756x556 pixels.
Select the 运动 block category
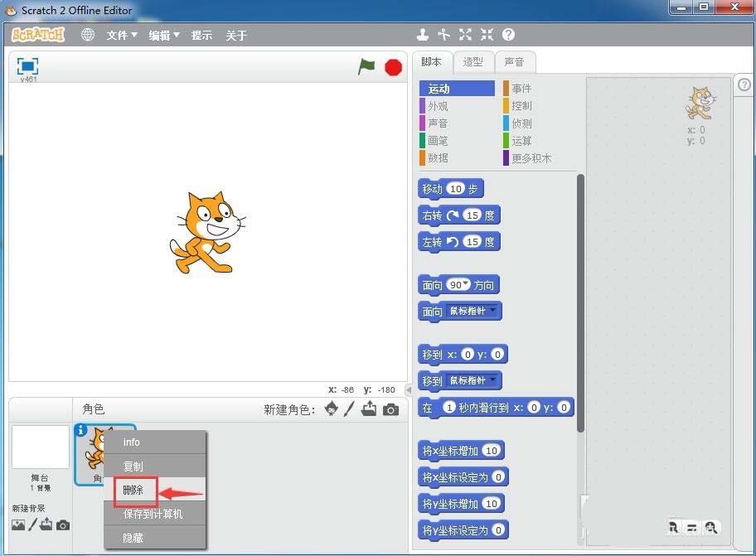(x=457, y=89)
